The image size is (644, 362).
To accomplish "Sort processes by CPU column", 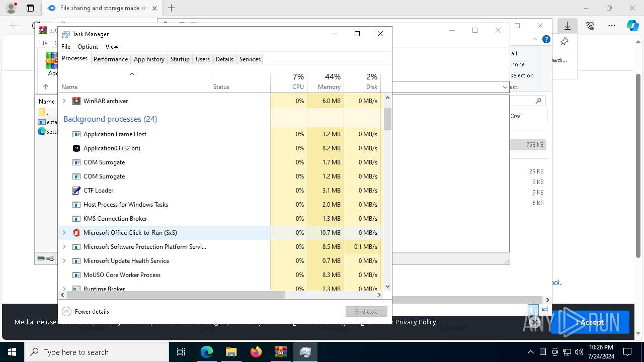I will tap(289, 82).
